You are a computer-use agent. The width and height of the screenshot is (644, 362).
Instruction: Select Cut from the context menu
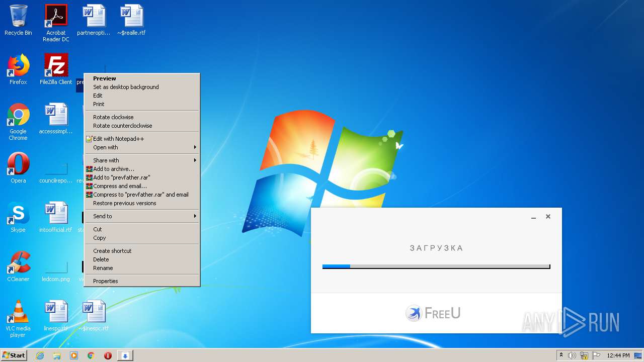(142, 229)
